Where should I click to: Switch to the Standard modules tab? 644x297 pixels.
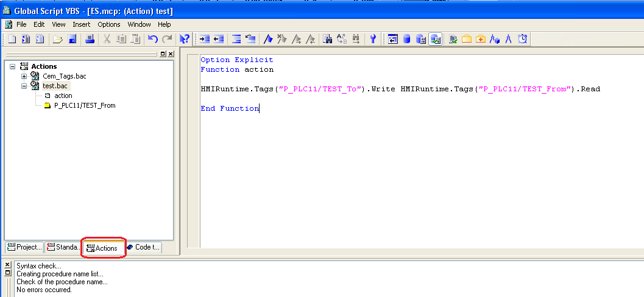point(63,247)
